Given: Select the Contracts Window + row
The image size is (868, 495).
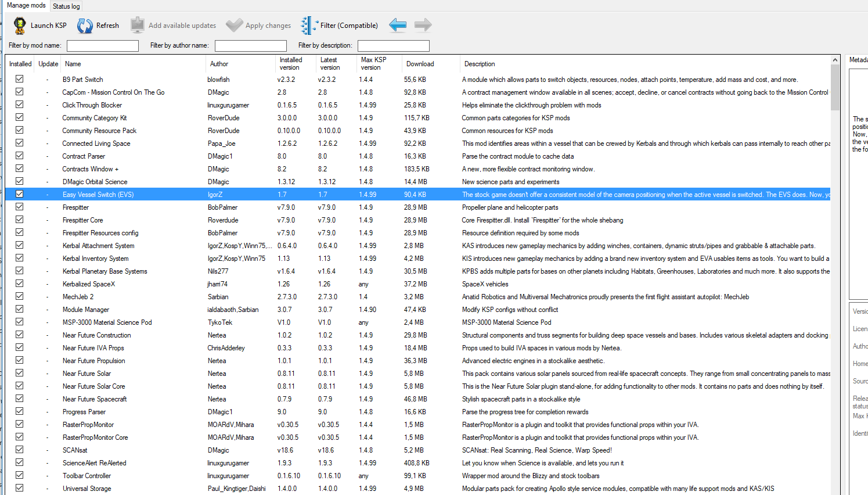Looking at the screenshot, I should coord(418,169).
